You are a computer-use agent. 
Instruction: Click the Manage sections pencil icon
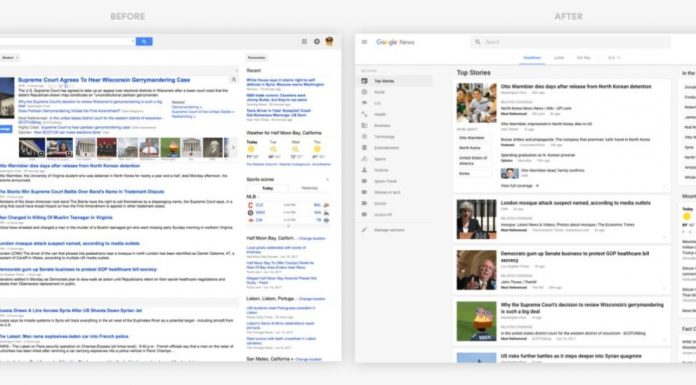pyautogui.click(x=364, y=230)
